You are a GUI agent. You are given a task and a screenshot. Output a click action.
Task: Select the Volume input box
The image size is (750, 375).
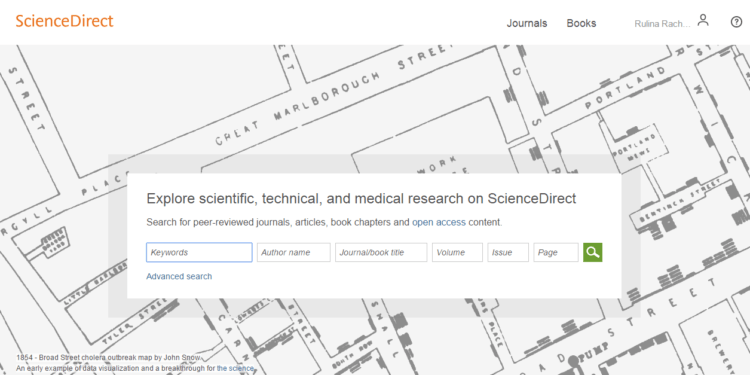point(457,253)
